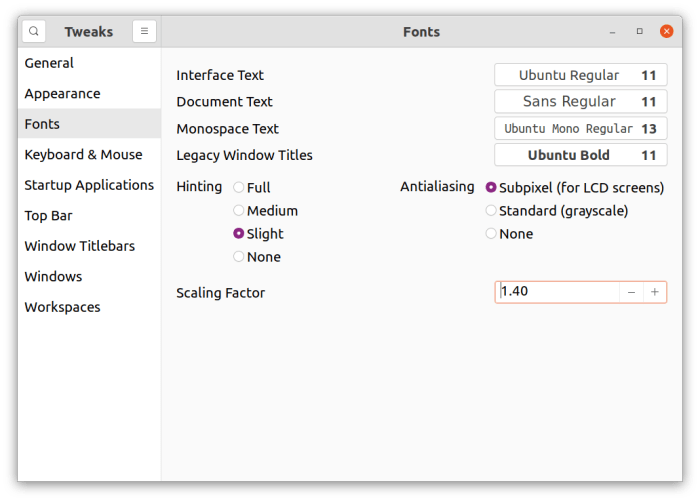Click the Scaling Factor input field
Screen dimensions: 700x501
click(557, 292)
